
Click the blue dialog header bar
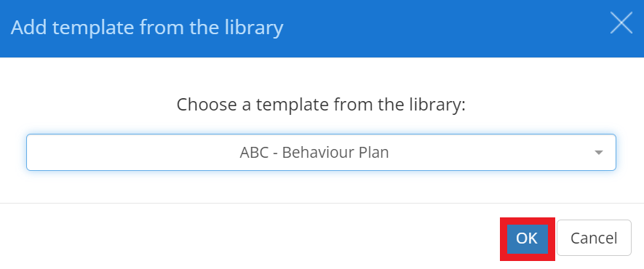[x=322, y=28]
